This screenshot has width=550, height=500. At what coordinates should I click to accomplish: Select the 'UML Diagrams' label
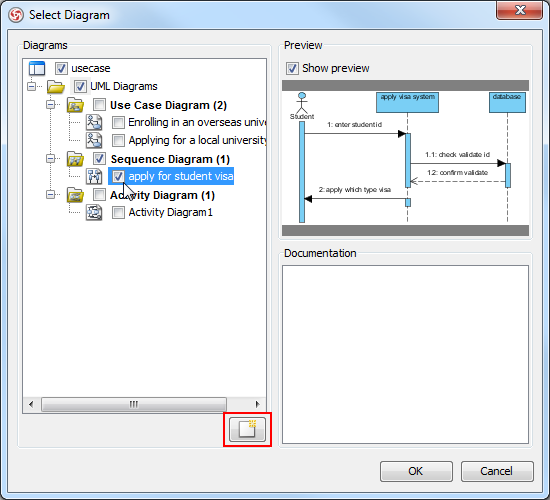[x=124, y=86]
